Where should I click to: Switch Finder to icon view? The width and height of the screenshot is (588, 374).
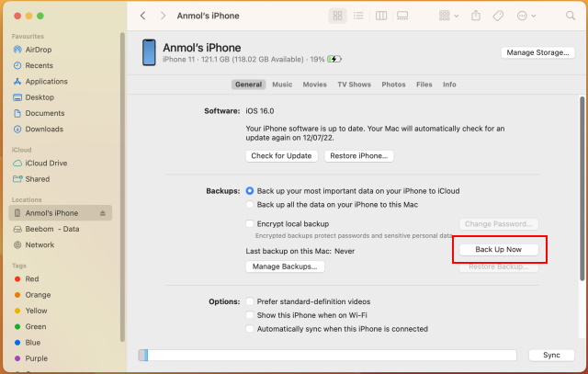coord(337,17)
